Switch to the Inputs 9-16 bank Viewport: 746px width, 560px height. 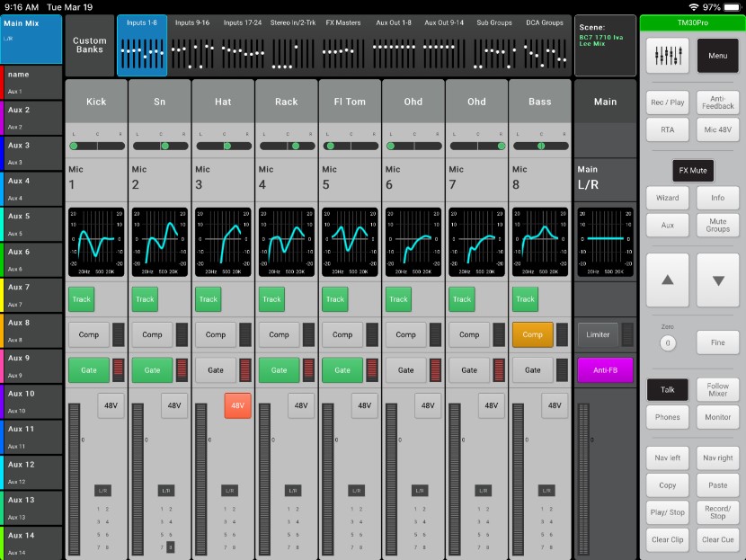click(x=191, y=45)
